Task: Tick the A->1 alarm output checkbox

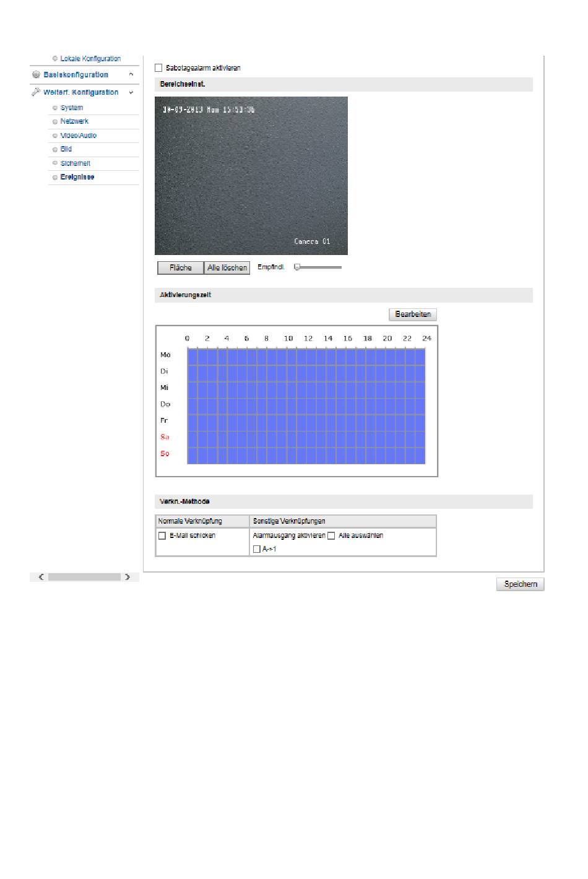Action: (257, 549)
